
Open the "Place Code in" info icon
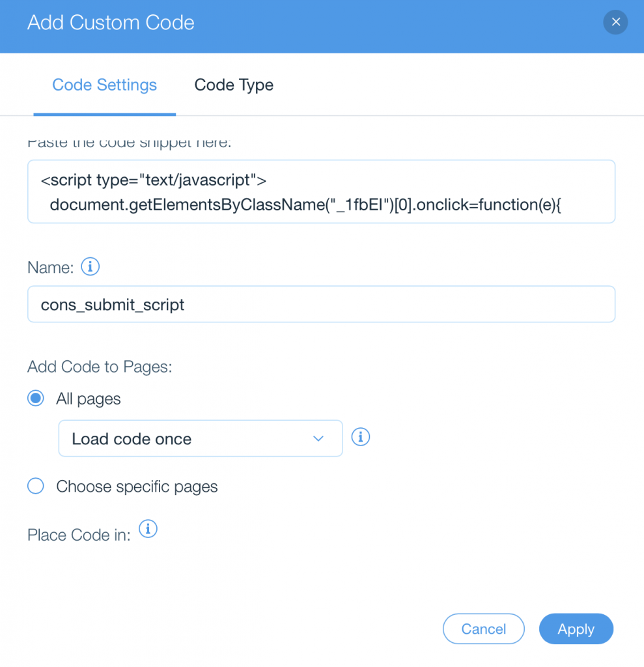coord(148,530)
